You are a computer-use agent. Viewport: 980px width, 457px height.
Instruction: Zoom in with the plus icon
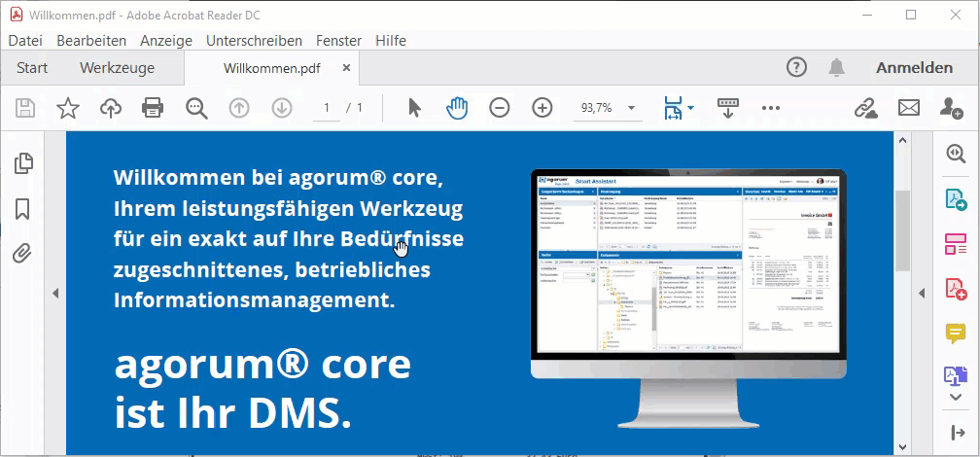click(x=542, y=108)
